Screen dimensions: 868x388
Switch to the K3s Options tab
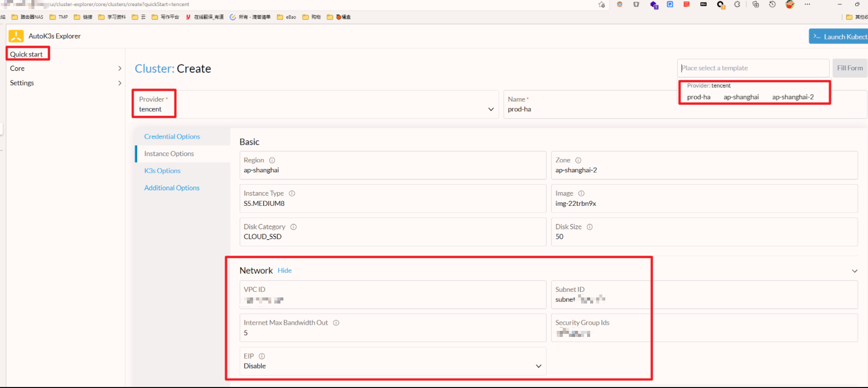[x=162, y=171]
